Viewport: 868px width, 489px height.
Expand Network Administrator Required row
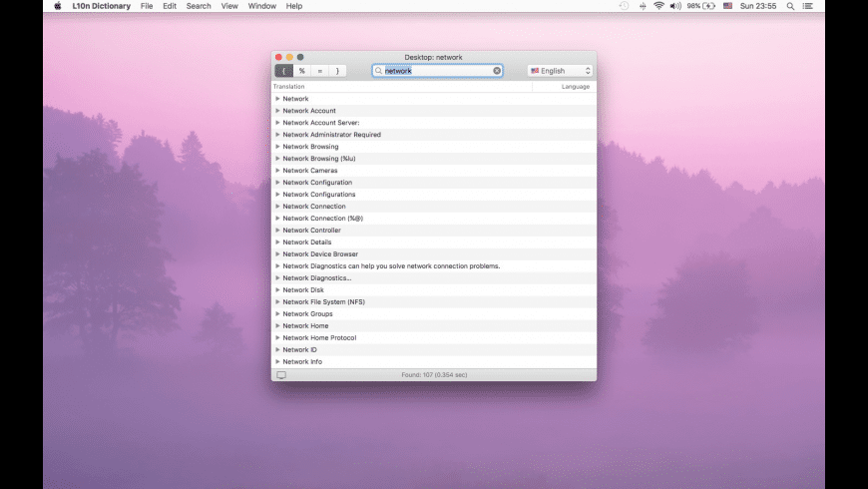coord(278,135)
